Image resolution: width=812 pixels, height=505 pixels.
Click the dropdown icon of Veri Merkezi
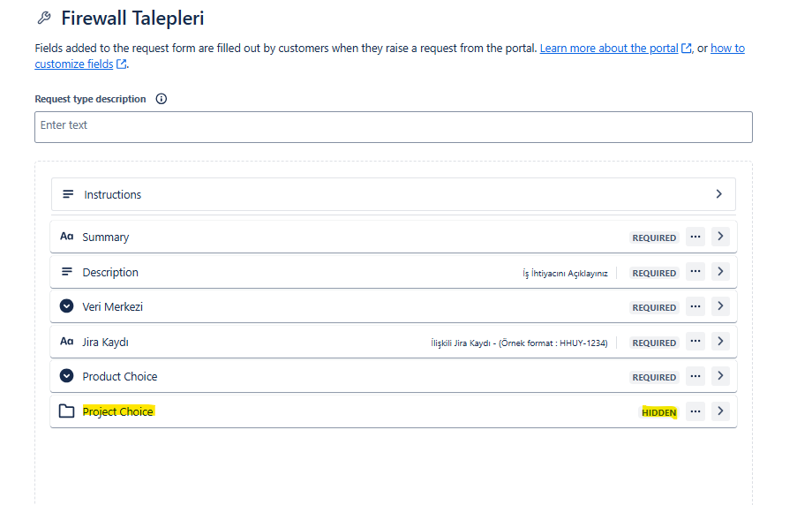tap(66, 306)
